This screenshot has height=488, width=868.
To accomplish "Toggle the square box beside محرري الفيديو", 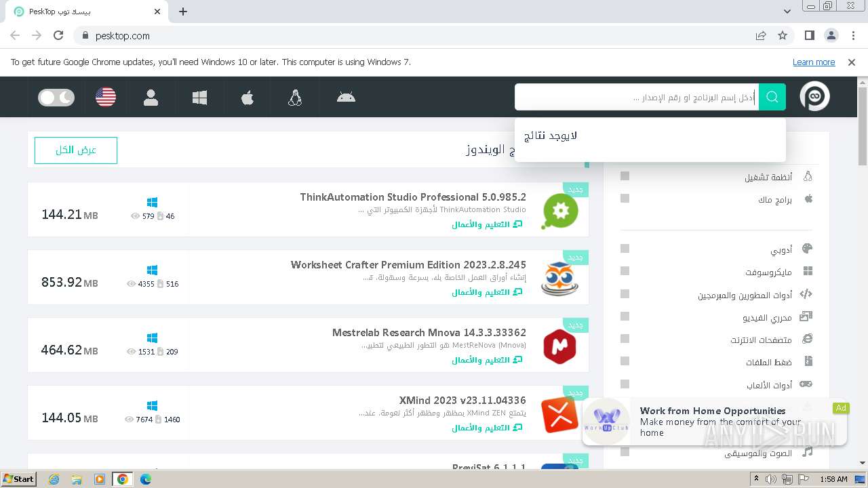I will 625,317.
